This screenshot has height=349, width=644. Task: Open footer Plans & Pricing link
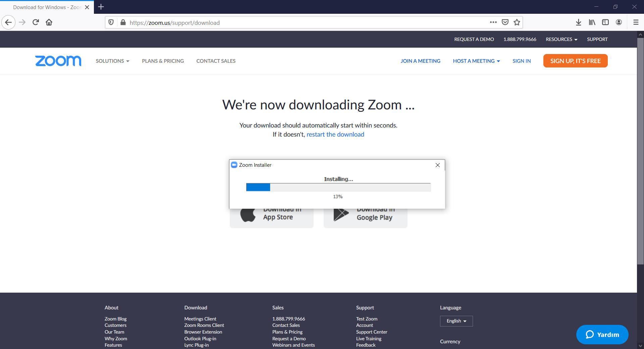pyautogui.click(x=287, y=332)
